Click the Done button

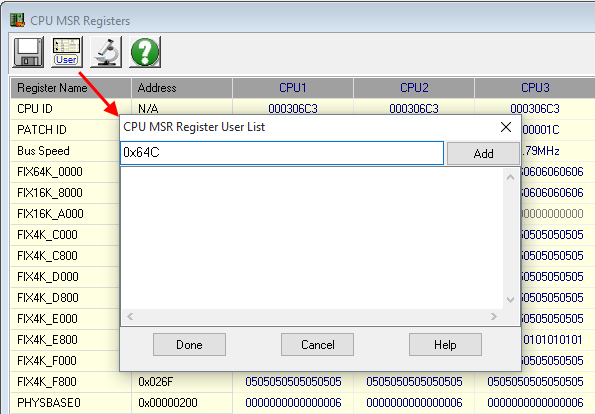189,345
